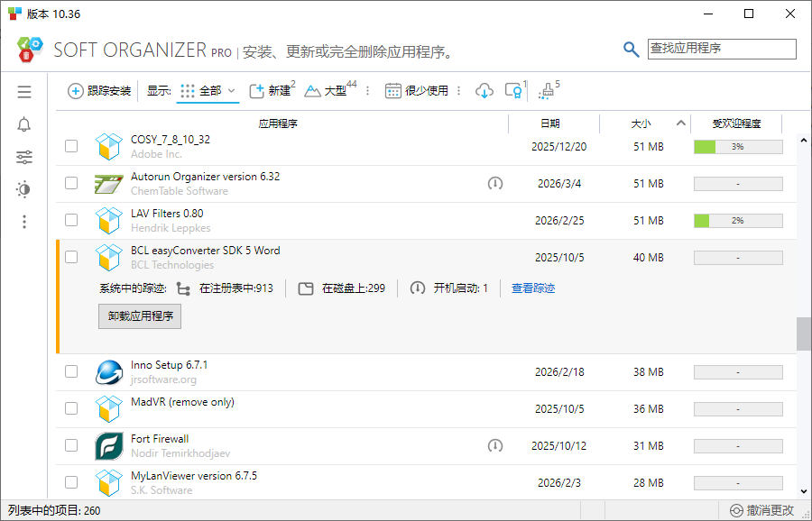The height and width of the screenshot is (521, 812).
Task: Click the broom cleanup traces icon
Action: [547, 91]
